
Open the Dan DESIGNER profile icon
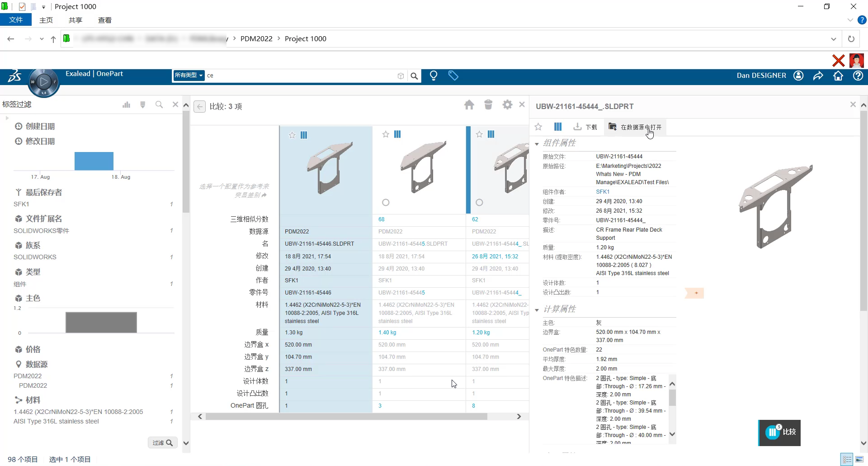click(x=799, y=76)
